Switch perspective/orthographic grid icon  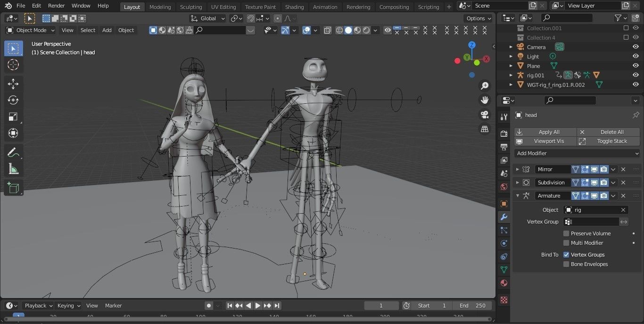pos(484,129)
